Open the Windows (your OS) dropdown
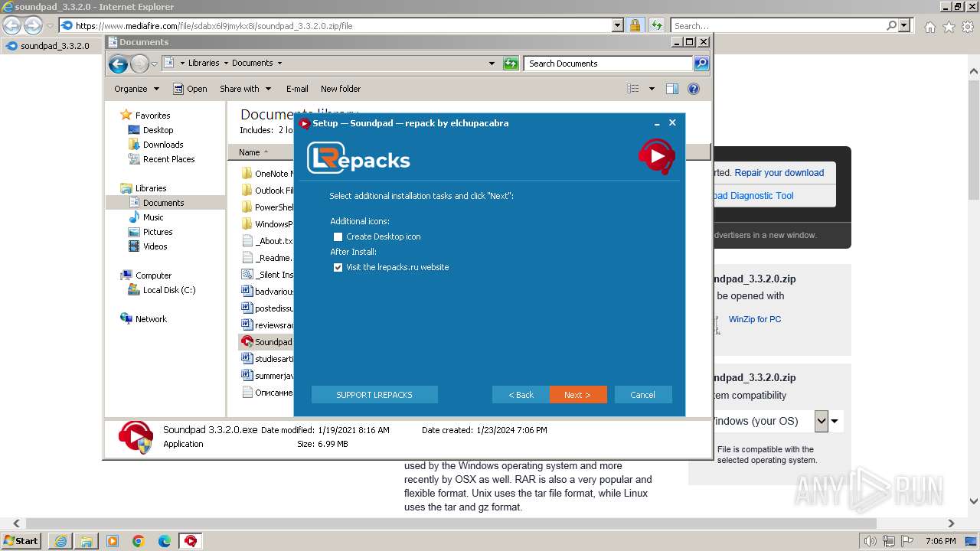This screenshot has width=980, height=551. (x=821, y=421)
